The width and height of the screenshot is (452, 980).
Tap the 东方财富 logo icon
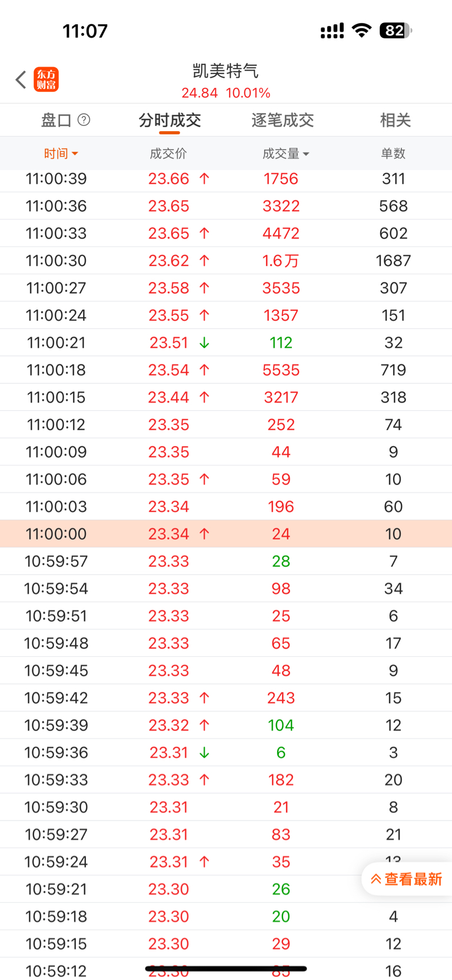point(46,79)
